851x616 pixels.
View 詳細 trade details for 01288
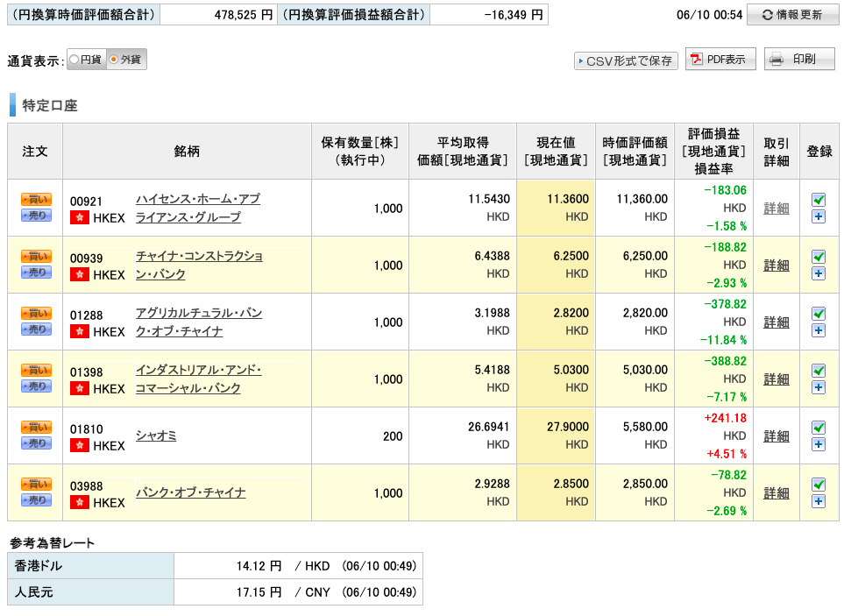click(x=777, y=322)
